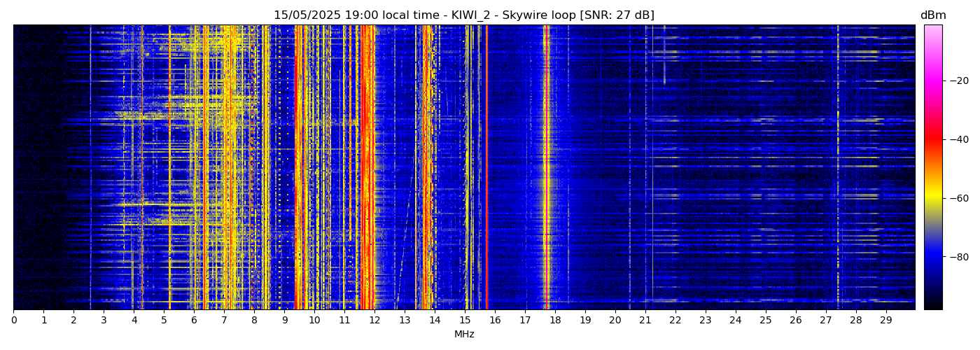Click the red region of the colorbar
This screenshot has height=350, width=980.
pos(932,140)
